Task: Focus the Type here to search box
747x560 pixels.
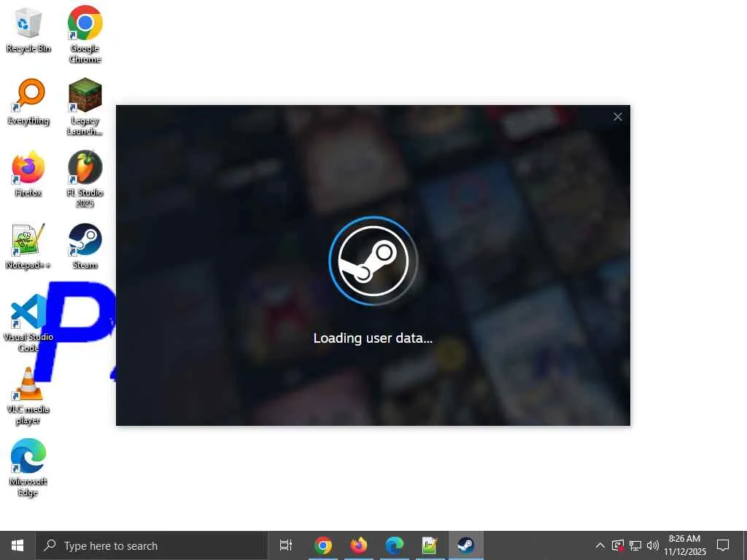Action: click(152, 545)
